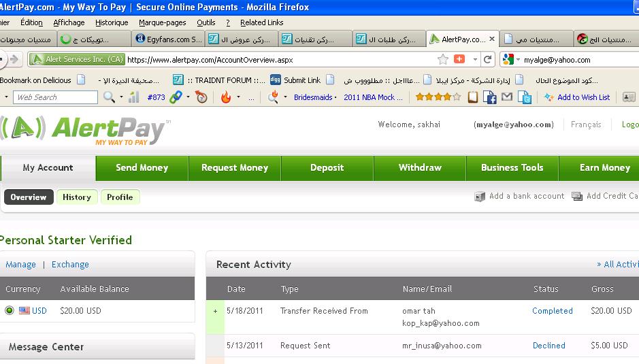
Task: Click in the Web Search input field
Action: tap(55, 97)
